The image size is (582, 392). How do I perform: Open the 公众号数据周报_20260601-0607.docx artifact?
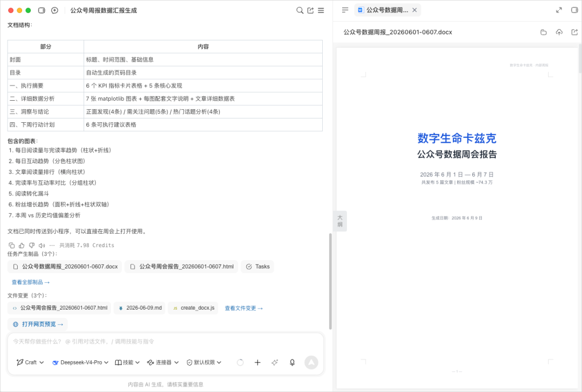tap(65, 267)
